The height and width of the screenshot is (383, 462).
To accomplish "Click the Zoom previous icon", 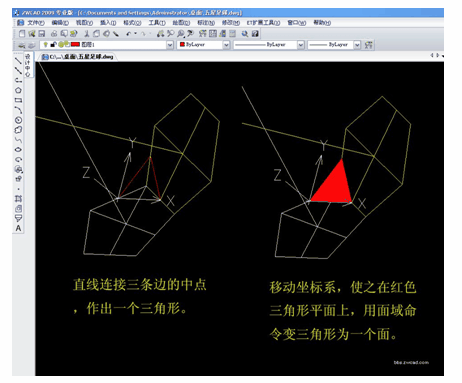I will pos(190,34).
